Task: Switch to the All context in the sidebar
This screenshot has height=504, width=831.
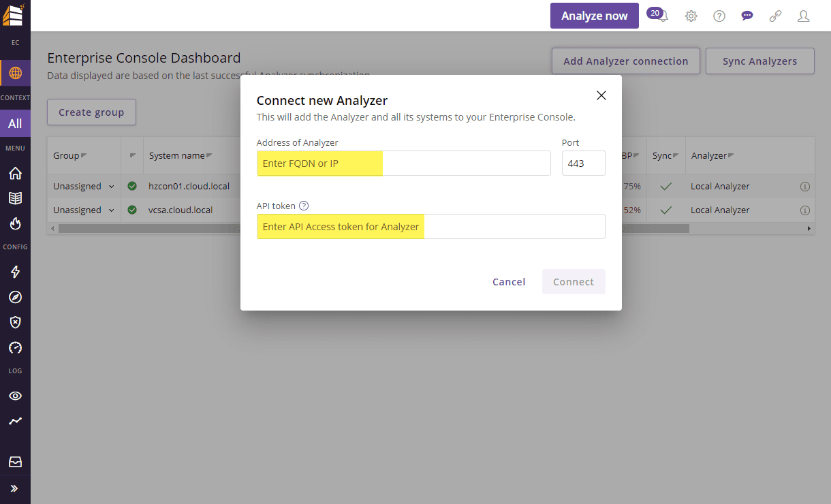Action: pos(15,123)
